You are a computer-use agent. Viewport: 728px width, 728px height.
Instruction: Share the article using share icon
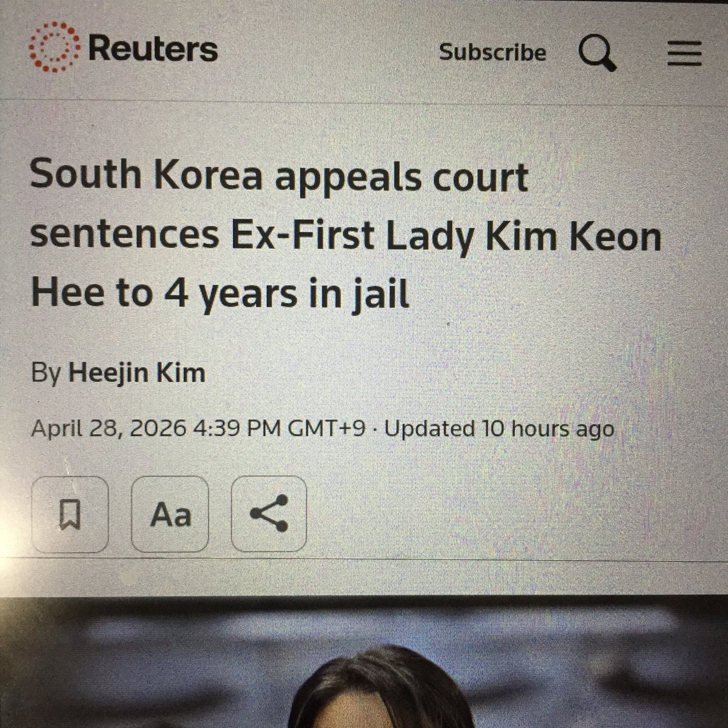[269, 514]
